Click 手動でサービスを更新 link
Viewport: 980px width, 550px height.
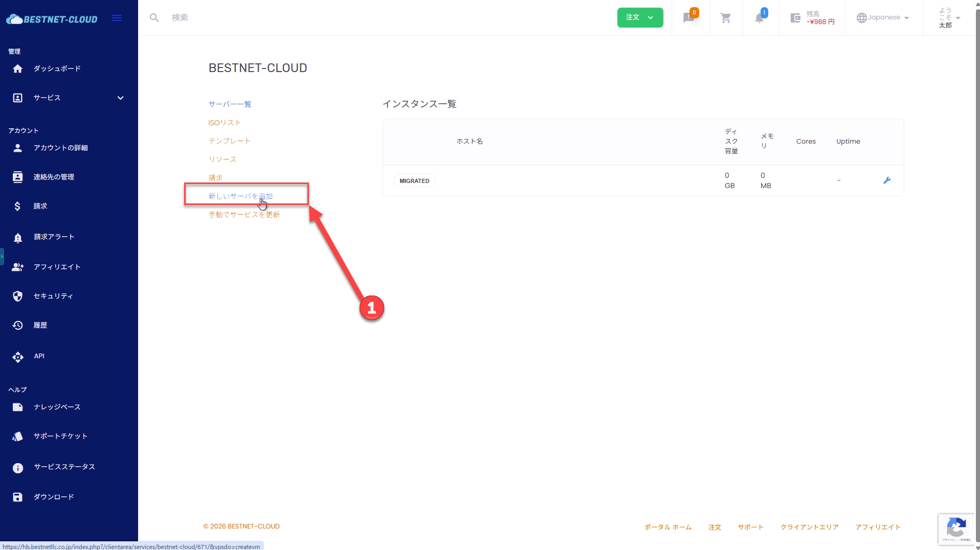coord(244,215)
